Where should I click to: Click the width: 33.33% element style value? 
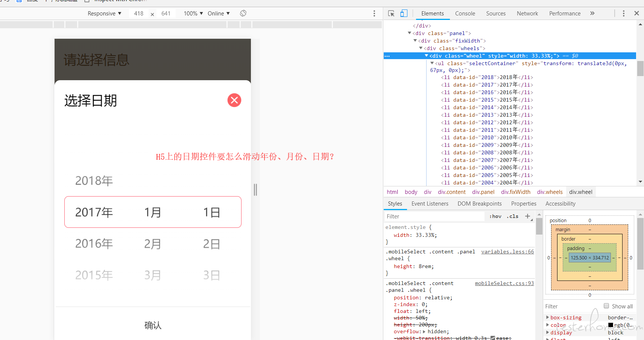[425, 235]
